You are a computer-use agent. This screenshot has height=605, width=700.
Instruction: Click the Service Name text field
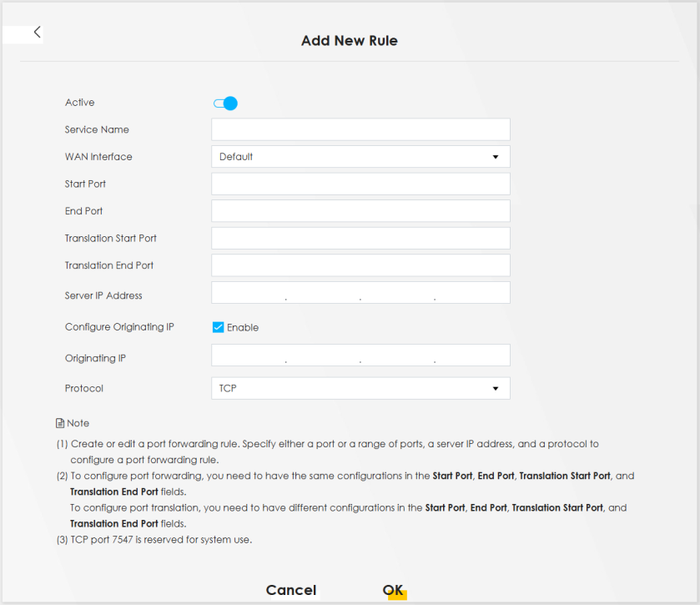[x=360, y=129]
